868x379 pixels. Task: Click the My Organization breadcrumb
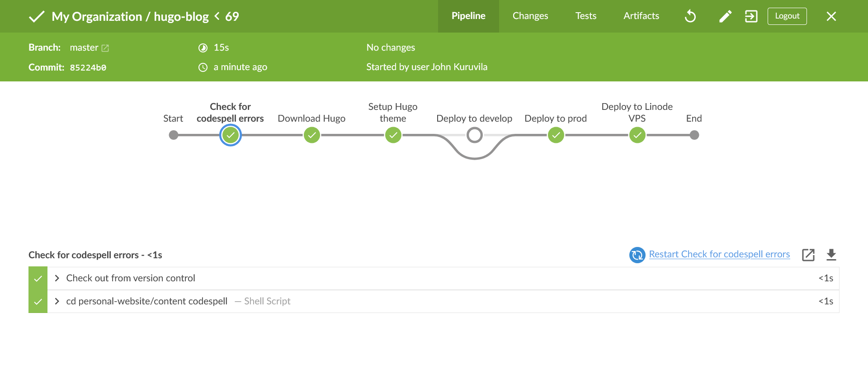point(97,17)
